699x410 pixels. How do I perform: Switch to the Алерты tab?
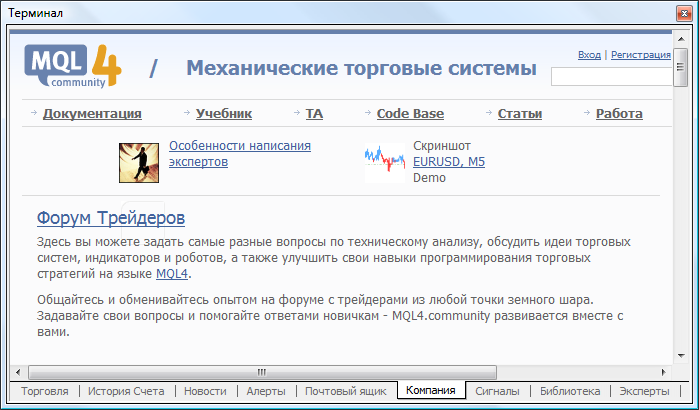[266, 391]
